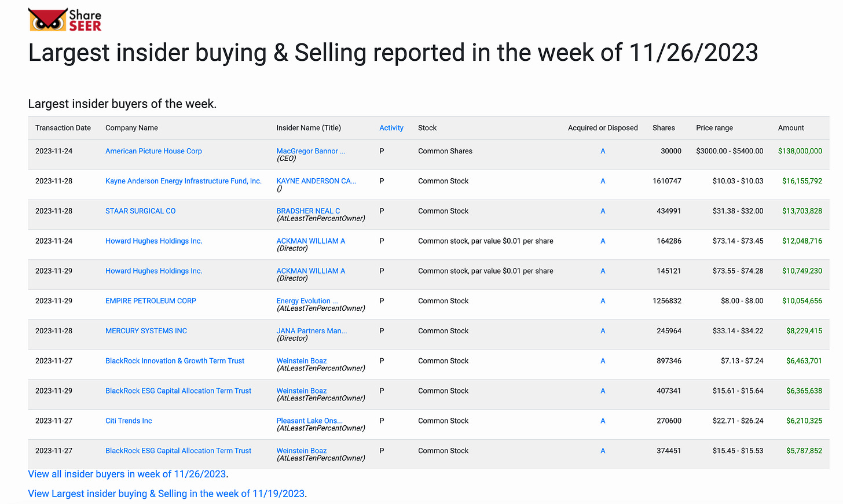Select the $16,155,792 amount cell
Viewport: 843px width, 504px height.
tap(802, 181)
